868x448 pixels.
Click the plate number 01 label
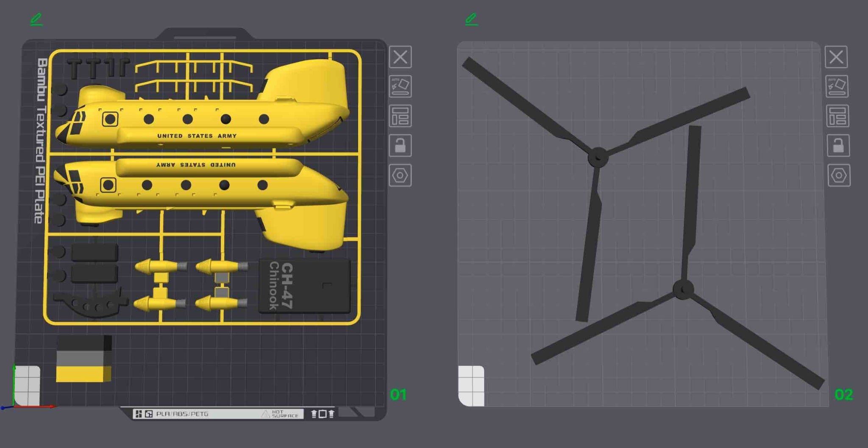pos(398,395)
